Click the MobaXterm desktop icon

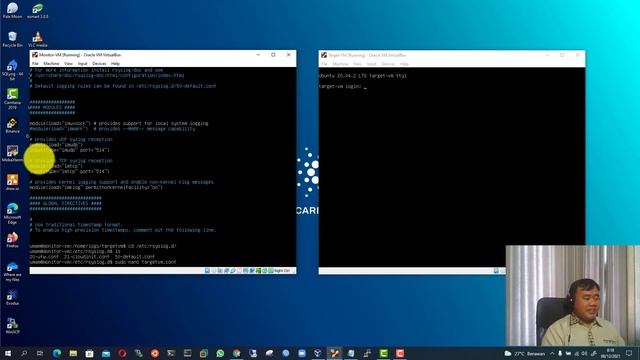pyautogui.click(x=12, y=154)
